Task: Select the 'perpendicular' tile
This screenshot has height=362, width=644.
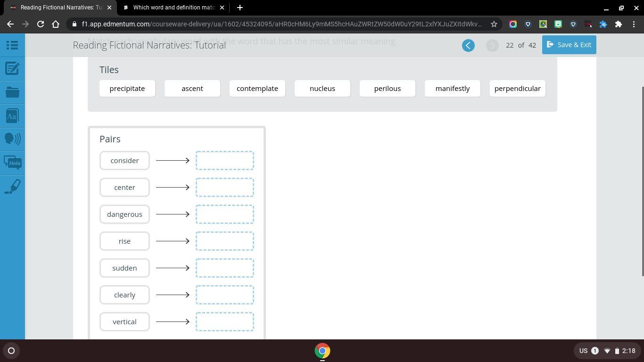Action: [518, 89]
